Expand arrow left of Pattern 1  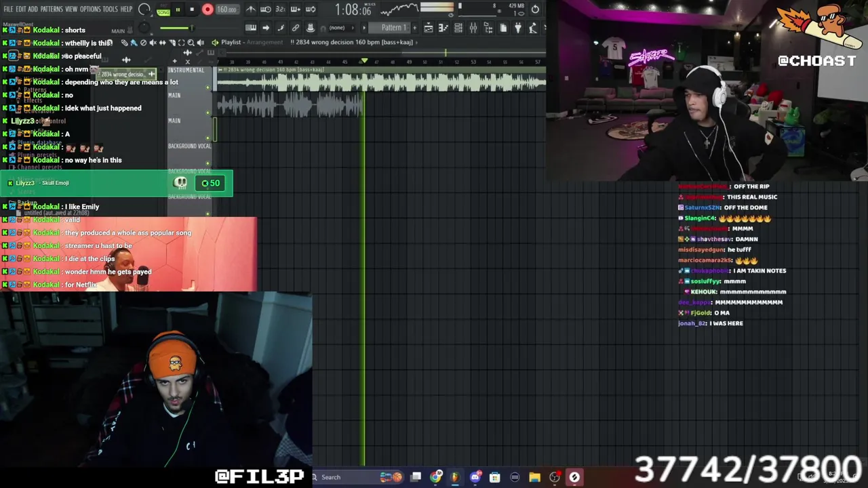(365, 28)
